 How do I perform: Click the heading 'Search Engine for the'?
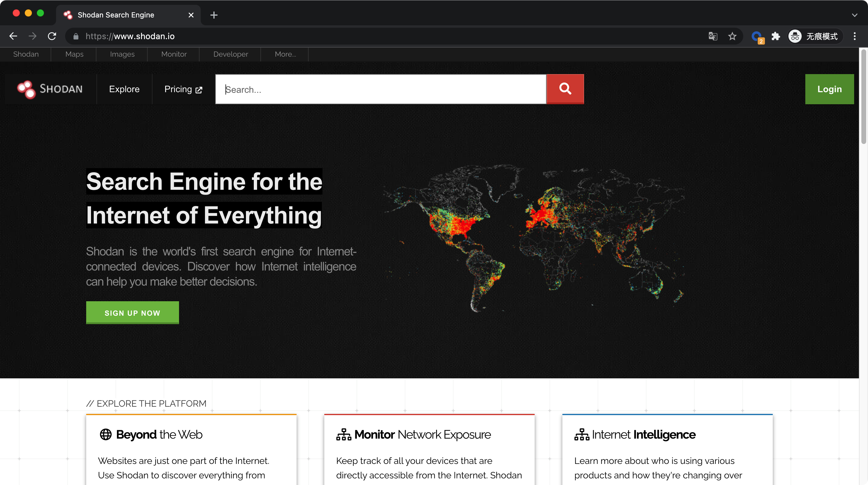point(204,181)
